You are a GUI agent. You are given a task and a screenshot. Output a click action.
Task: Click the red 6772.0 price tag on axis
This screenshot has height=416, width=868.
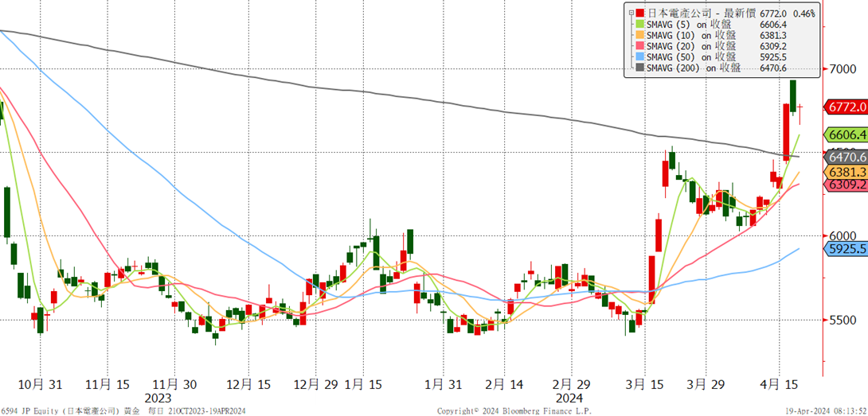[846, 107]
